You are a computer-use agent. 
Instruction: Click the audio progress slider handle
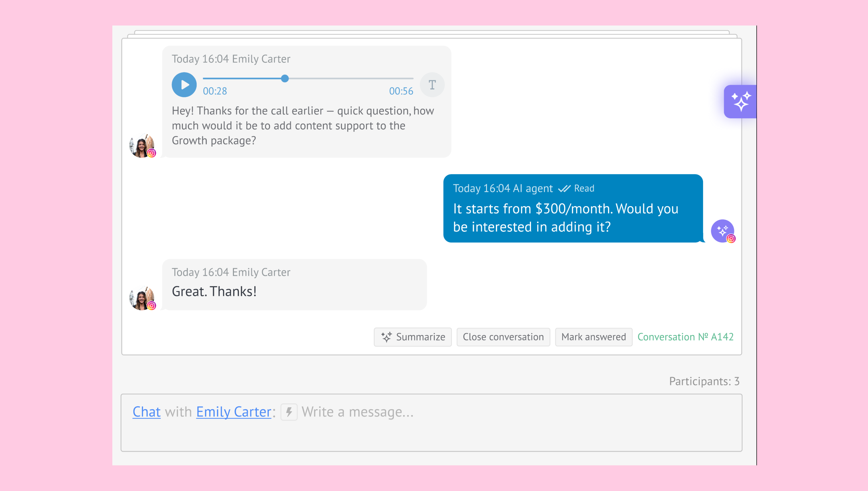point(285,78)
